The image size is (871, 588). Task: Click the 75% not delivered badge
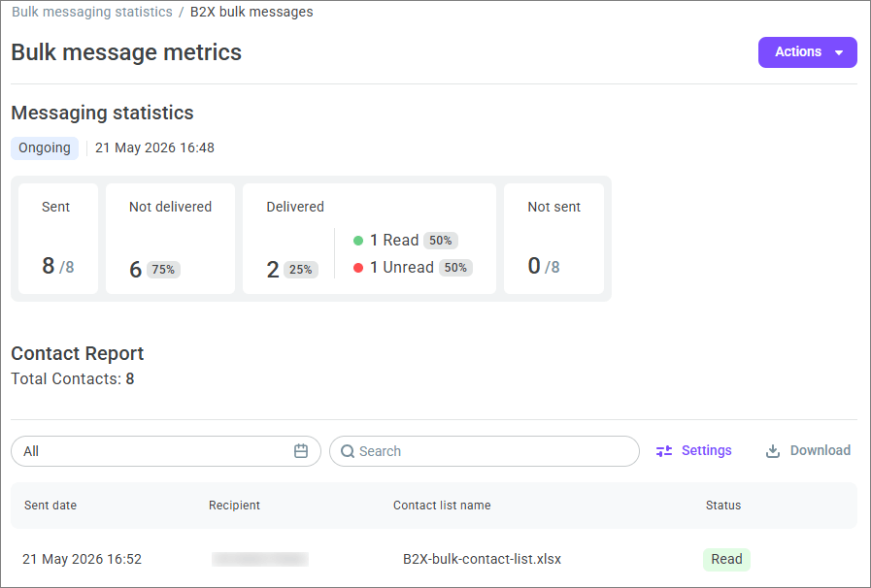pos(163,270)
